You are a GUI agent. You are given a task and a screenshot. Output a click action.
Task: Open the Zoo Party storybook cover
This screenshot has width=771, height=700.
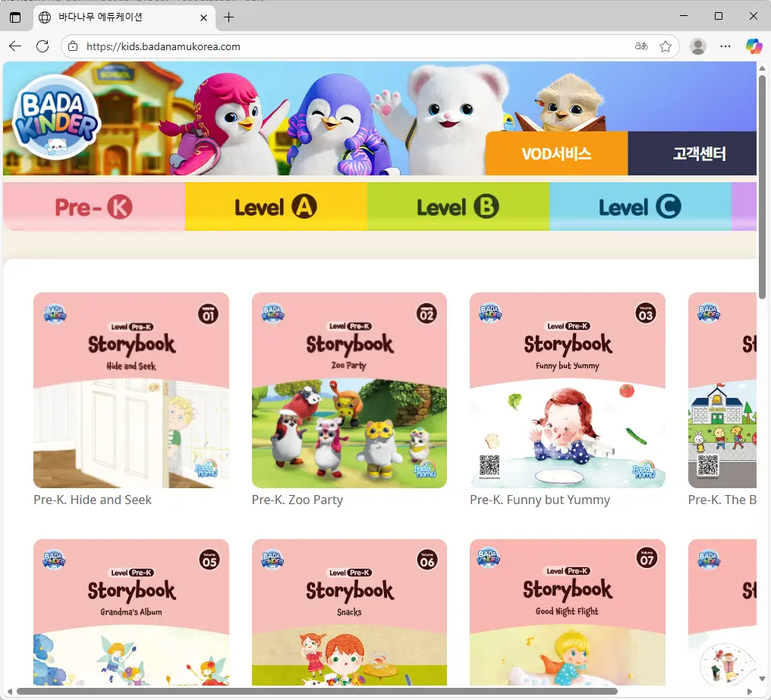click(349, 390)
